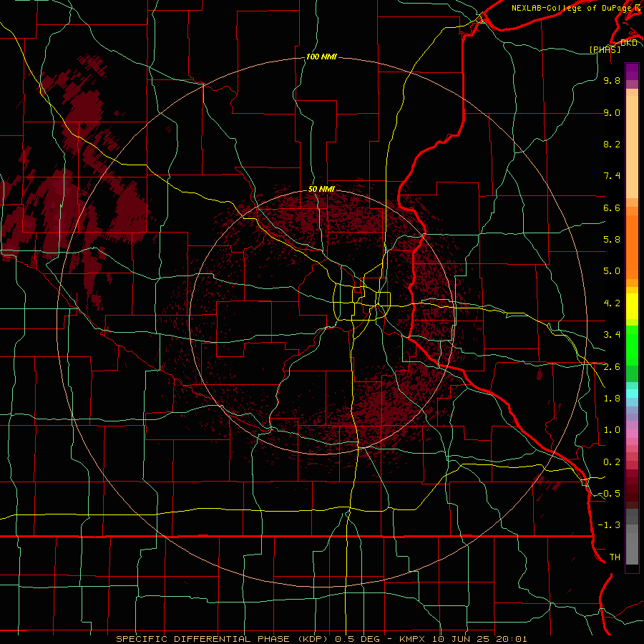Image resolution: width=644 pixels, height=644 pixels.
Task: Click the 100 NMI range ring label
Action: click(321, 57)
